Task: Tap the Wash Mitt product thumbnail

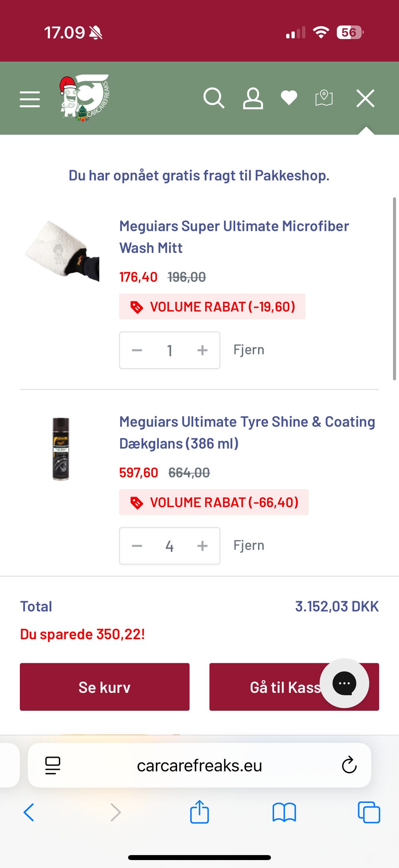Action: 62,250
